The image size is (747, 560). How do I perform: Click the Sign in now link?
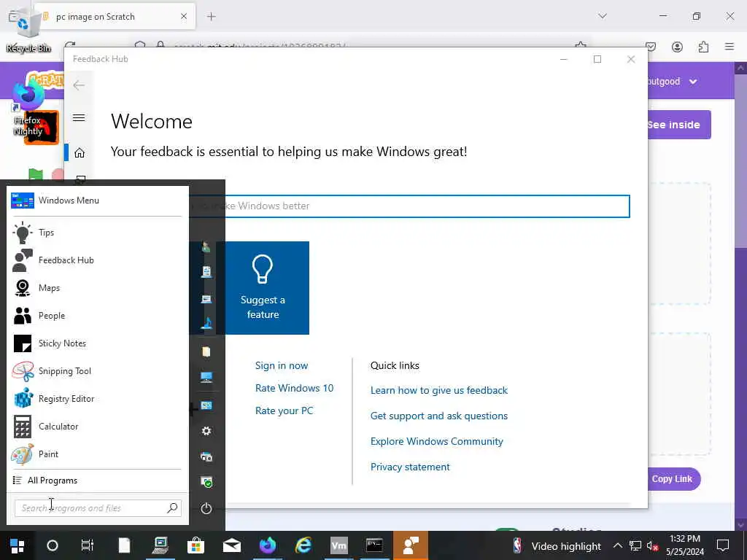coord(282,366)
